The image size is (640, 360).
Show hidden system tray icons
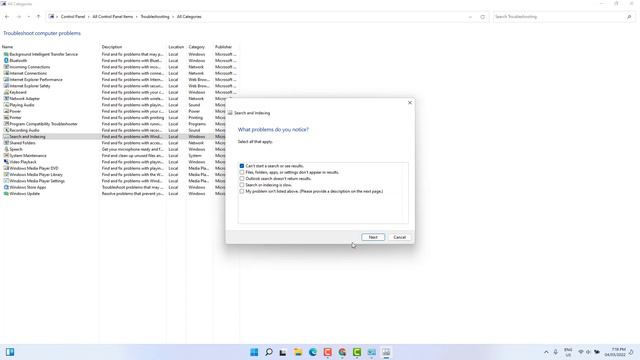546,352
